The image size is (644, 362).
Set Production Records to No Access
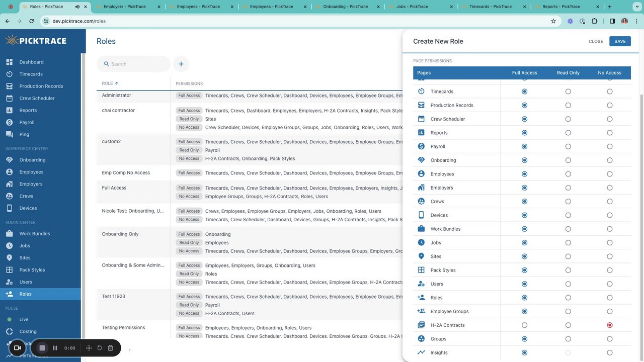[610, 105]
